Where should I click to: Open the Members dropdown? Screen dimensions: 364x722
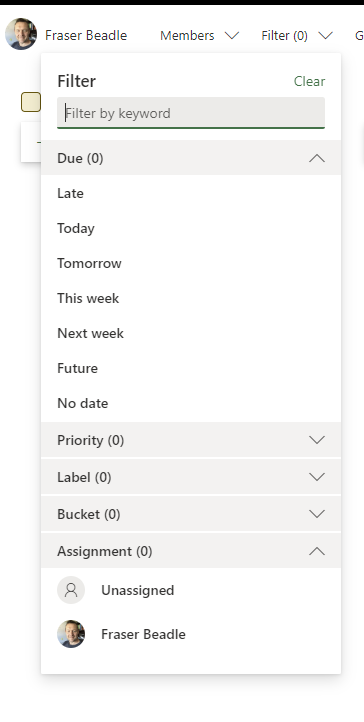point(199,35)
